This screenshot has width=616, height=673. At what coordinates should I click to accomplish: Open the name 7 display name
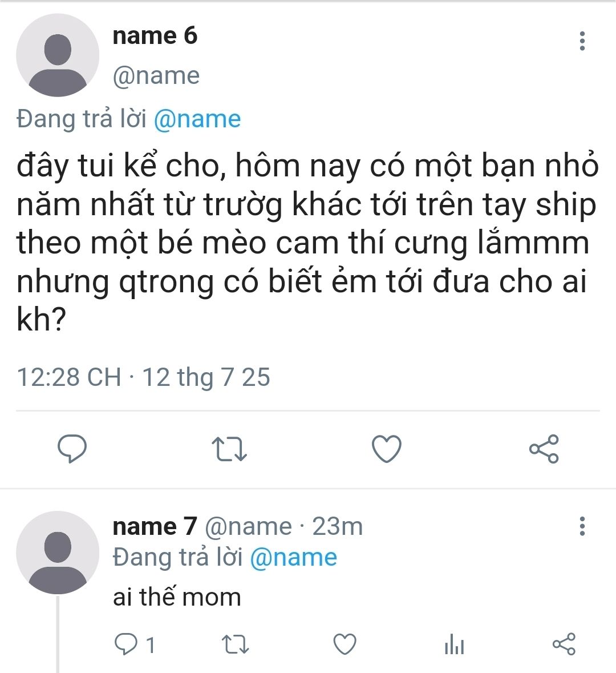tap(155, 526)
